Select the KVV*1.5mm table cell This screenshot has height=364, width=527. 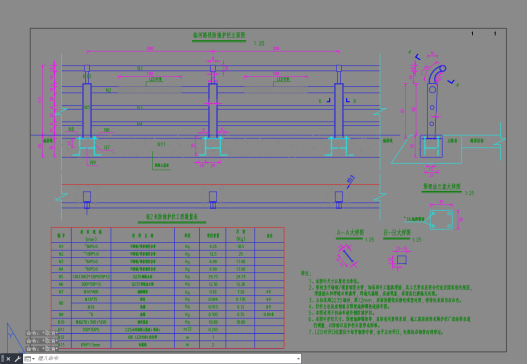91,345
